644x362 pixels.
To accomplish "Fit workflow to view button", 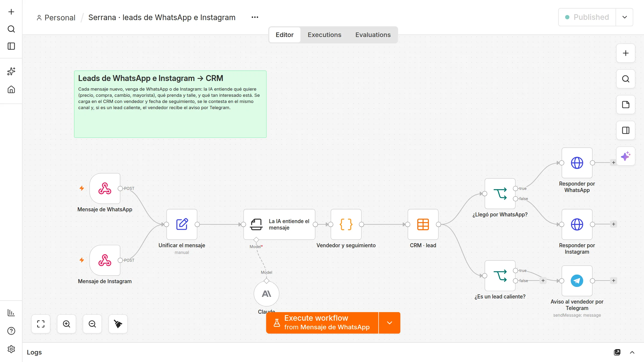I will pos(41,324).
